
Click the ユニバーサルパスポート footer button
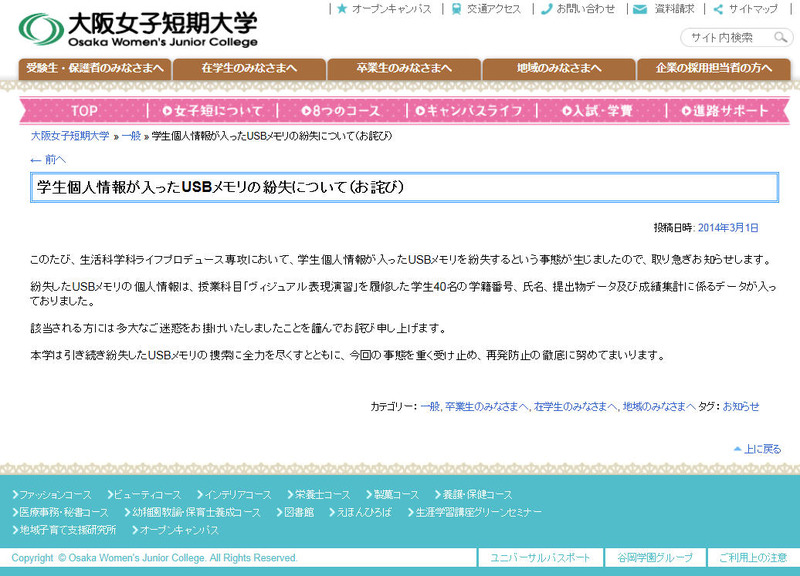pos(540,558)
